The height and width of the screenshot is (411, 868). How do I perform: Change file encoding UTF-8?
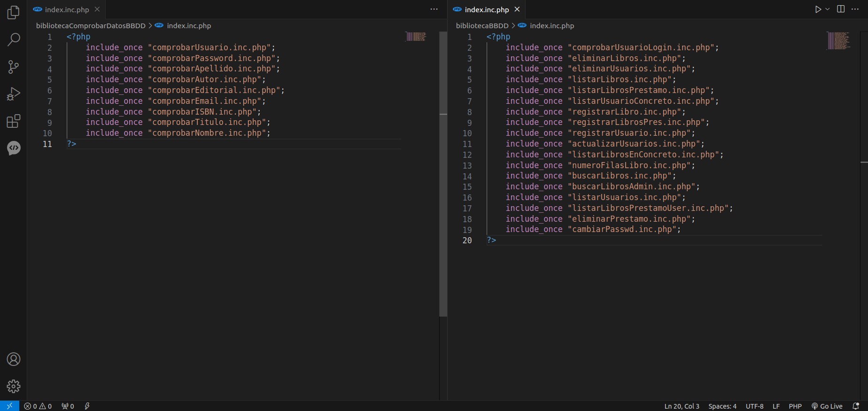pyautogui.click(x=754, y=406)
